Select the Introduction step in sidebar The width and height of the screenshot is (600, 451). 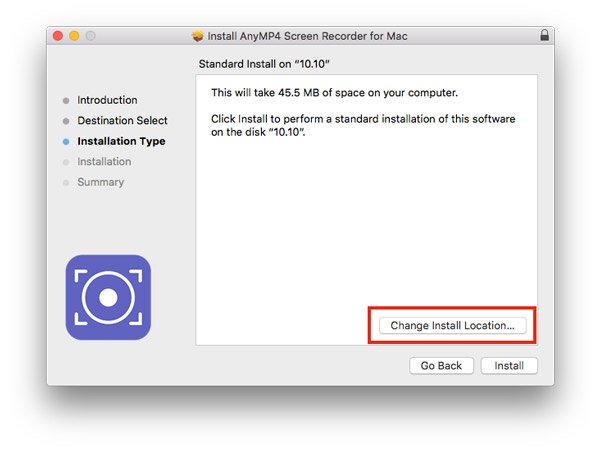[107, 100]
